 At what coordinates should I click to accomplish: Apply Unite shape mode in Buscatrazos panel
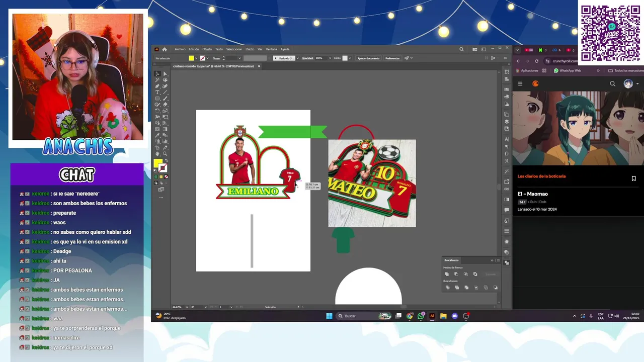[x=447, y=274]
